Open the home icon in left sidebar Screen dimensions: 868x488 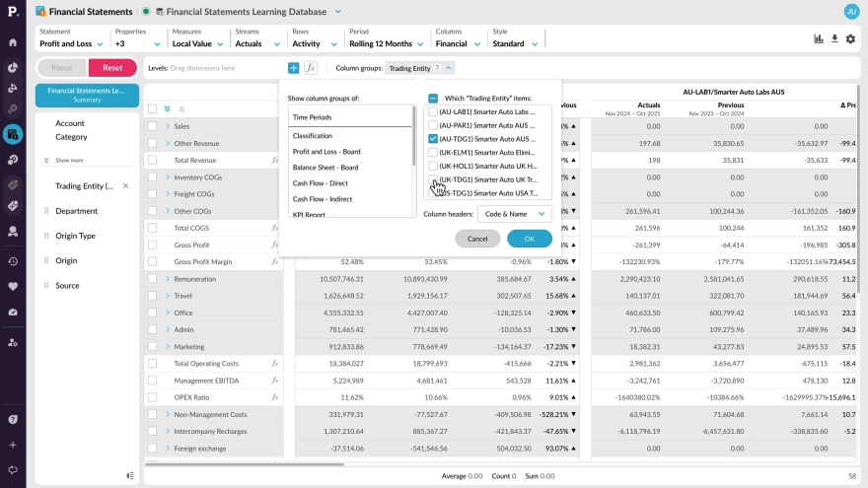tap(13, 42)
